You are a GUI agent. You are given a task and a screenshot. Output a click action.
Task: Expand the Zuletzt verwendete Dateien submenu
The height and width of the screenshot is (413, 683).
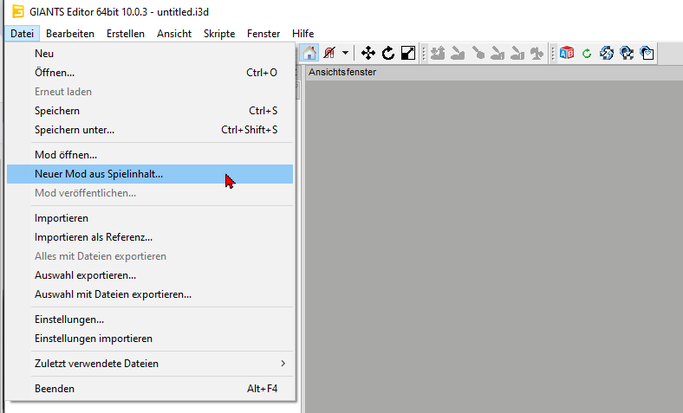[x=150, y=364]
